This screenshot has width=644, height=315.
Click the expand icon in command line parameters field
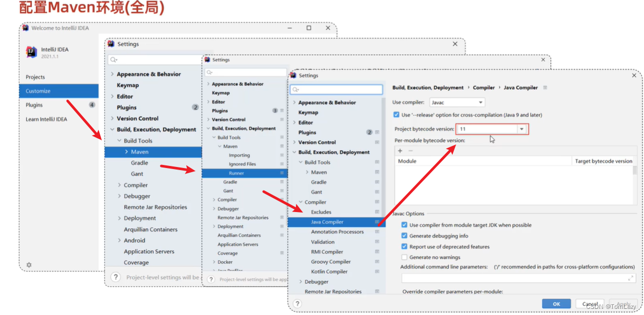tap(630, 278)
